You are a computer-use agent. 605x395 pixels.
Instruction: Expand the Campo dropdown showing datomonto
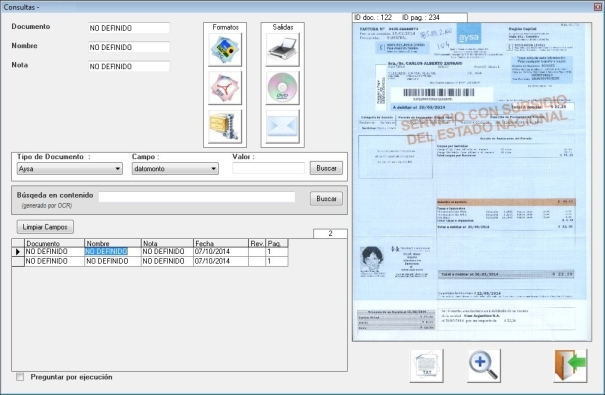tap(175, 169)
